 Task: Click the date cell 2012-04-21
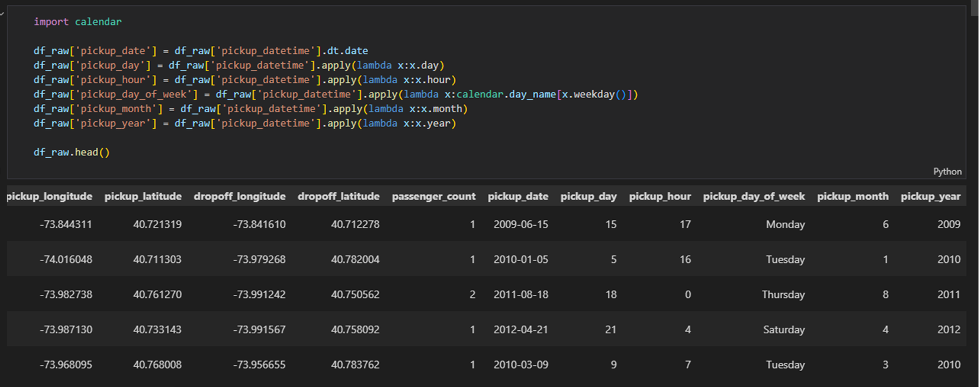(x=520, y=330)
